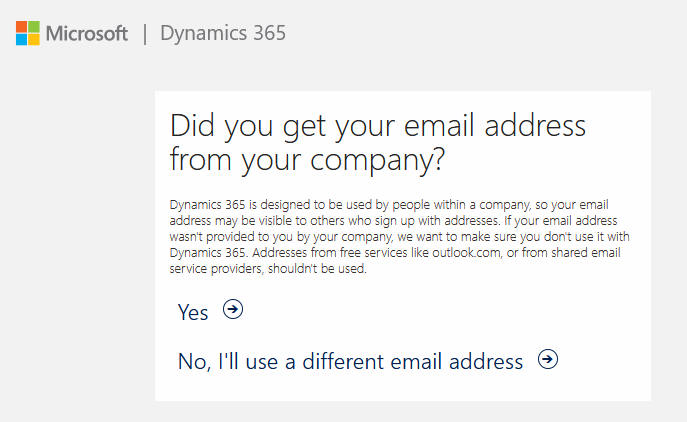687x422 pixels.
Task: Click the blue square in Microsoft logo
Action: tap(21, 39)
